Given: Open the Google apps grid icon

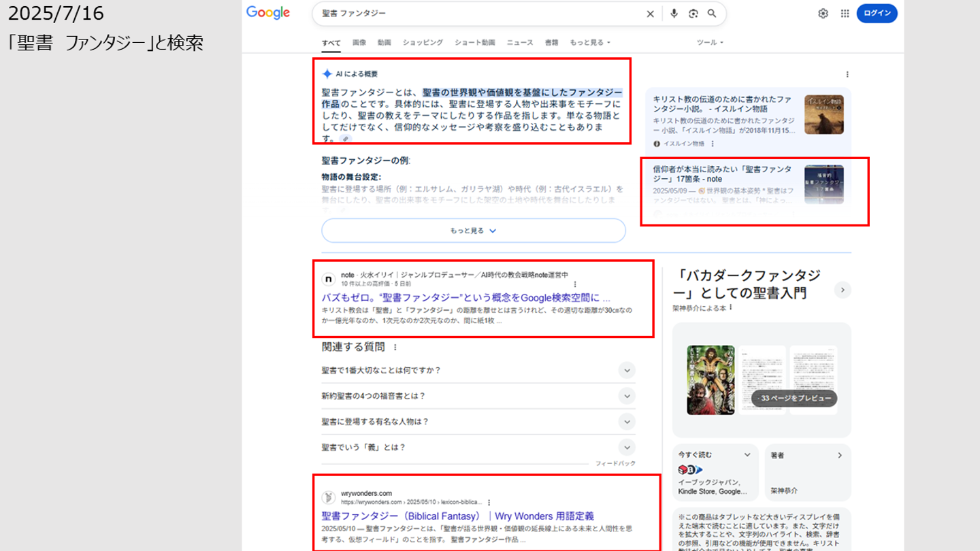Looking at the screenshot, I should click(x=845, y=14).
